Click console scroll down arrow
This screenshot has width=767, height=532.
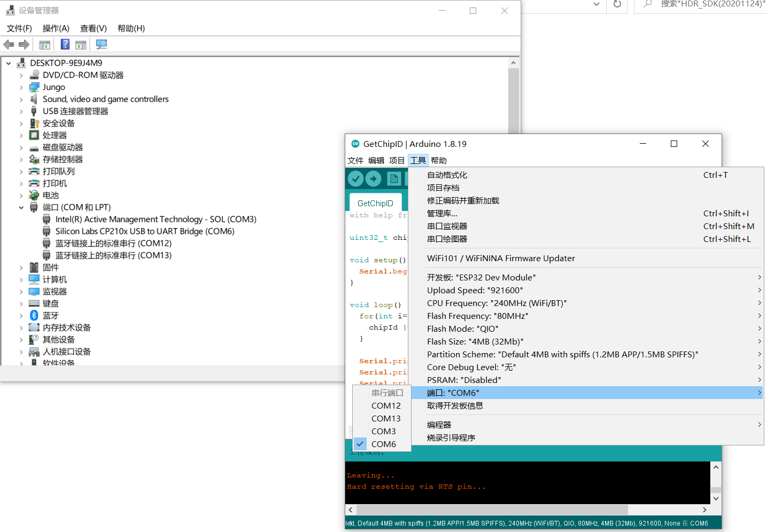[x=716, y=498]
